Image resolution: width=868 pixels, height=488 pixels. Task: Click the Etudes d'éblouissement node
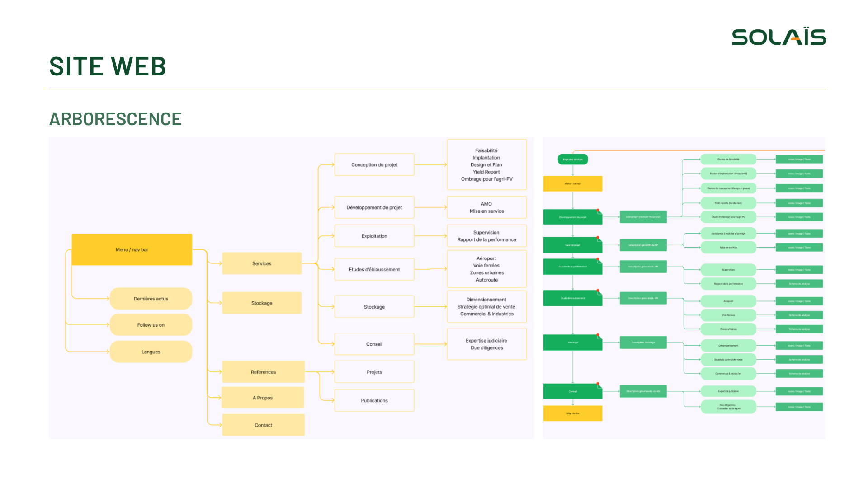click(374, 269)
